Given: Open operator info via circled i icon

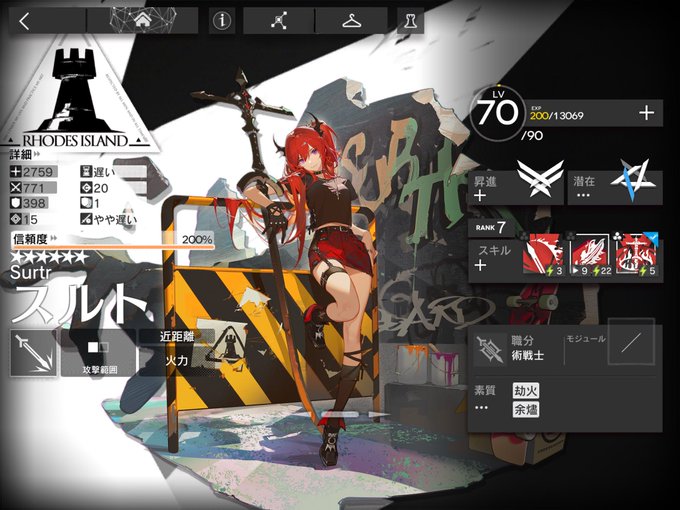Looking at the screenshot, I should 222,20.
